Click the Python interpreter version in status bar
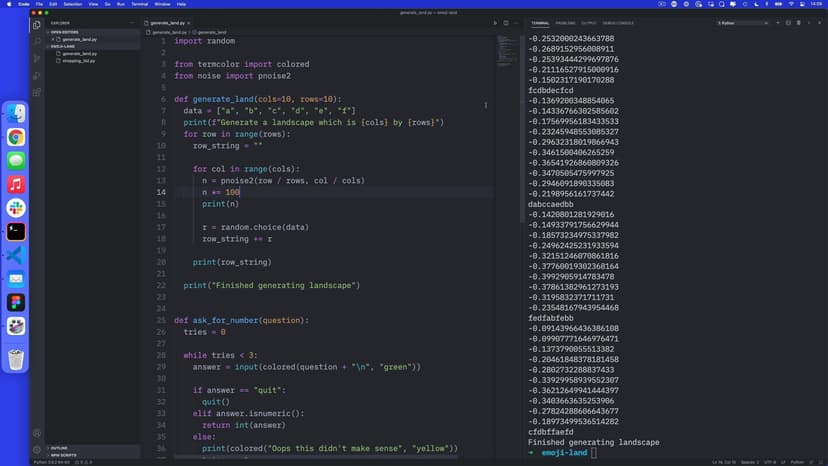This screenshot has height=466, width=828. [49, 462]
